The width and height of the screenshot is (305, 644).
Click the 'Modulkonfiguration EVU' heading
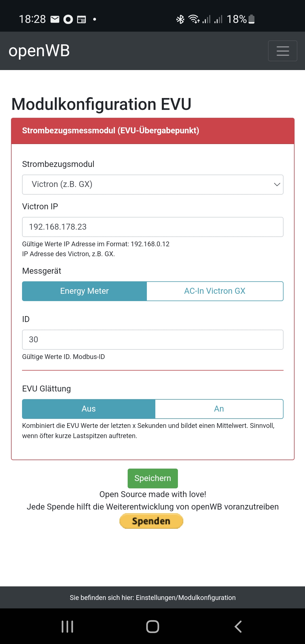tap(101, 104)
